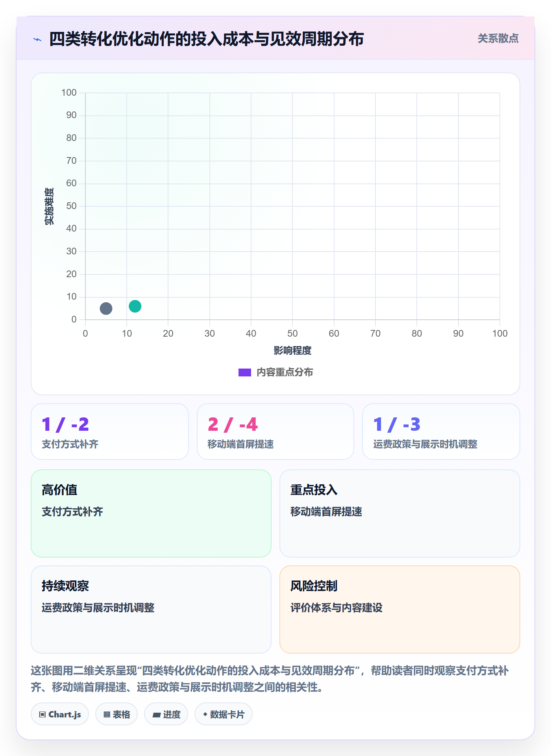Image resolution: width=551 pixels, height=756 pixels.
Task: Select the 高价值 quadrant card
Action: point(151,513)
